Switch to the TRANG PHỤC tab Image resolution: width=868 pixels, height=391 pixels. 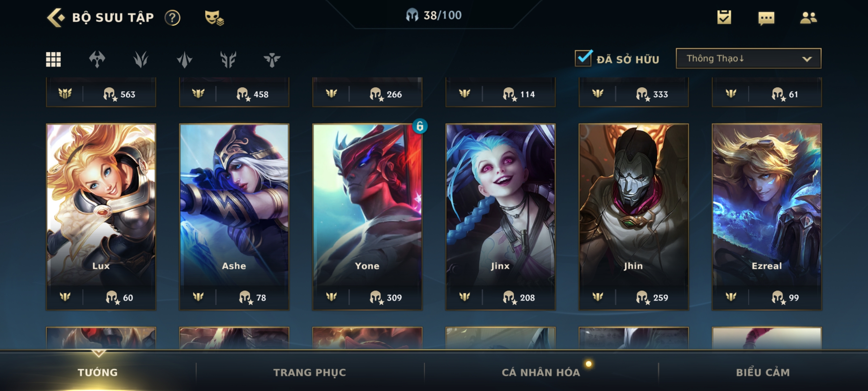click(x=310, y=372)
